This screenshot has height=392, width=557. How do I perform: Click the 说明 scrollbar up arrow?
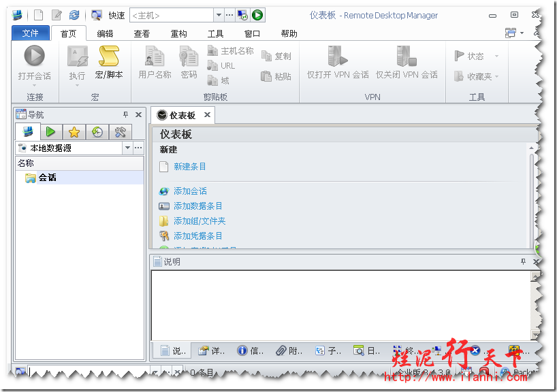coord(535,276)
